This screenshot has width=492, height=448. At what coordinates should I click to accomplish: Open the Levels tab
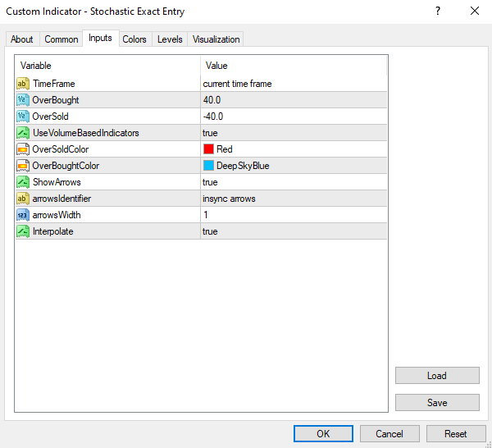(170, 39)
